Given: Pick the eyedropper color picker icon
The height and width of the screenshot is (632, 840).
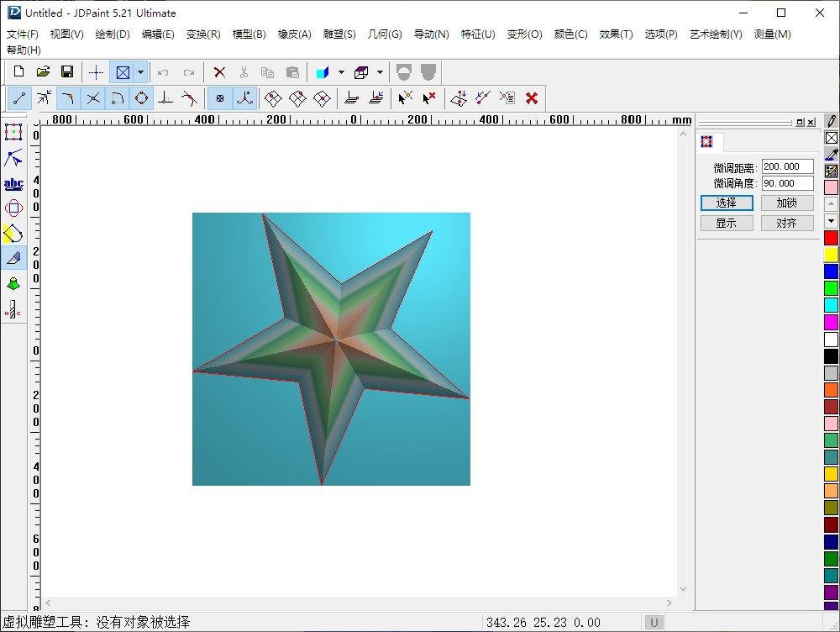Looking at the screenshot, I should coord(831,154).
